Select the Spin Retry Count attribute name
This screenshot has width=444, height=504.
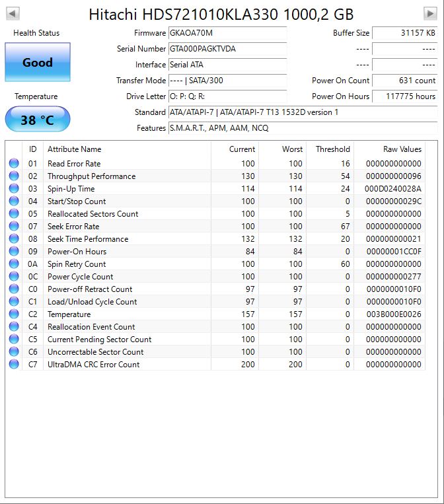77,264
